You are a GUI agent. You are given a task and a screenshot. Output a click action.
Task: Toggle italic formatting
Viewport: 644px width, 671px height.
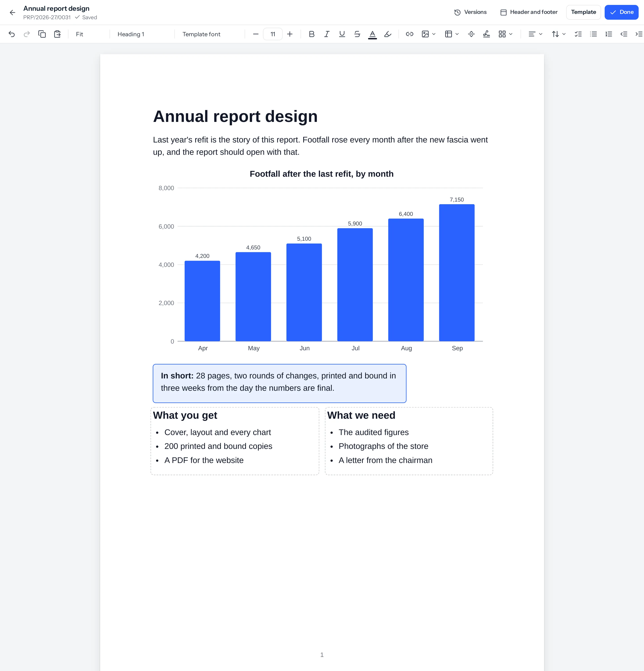(x=327, y=34)
